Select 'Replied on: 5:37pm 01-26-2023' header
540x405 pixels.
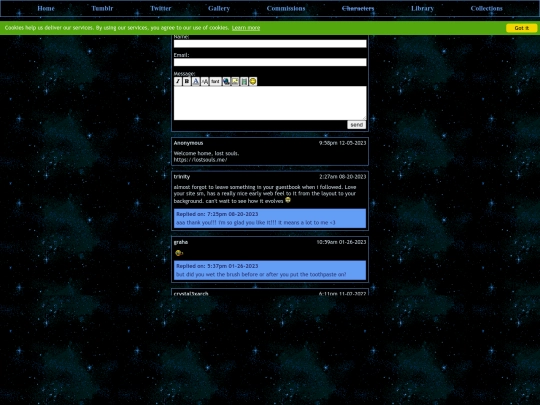coord(217,266)
